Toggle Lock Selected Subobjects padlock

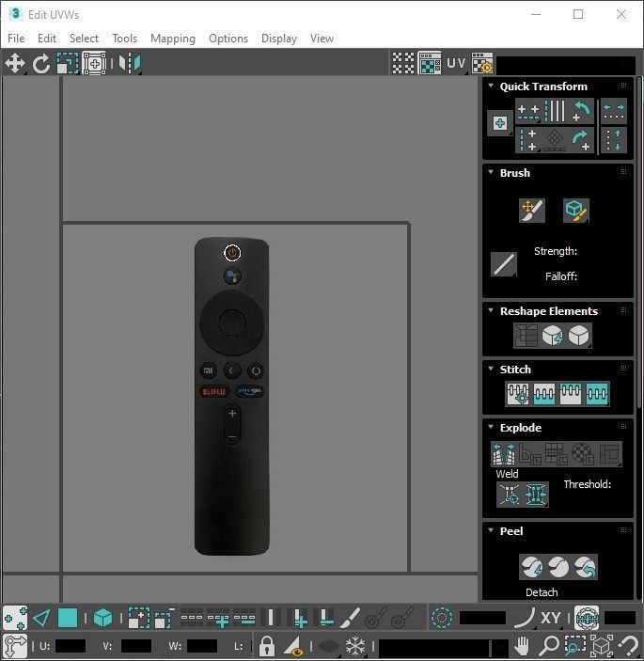pos(267,646)
